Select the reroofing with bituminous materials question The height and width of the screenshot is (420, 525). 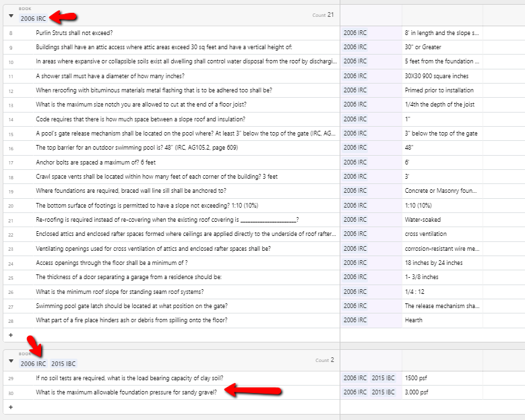pos(154,90)
